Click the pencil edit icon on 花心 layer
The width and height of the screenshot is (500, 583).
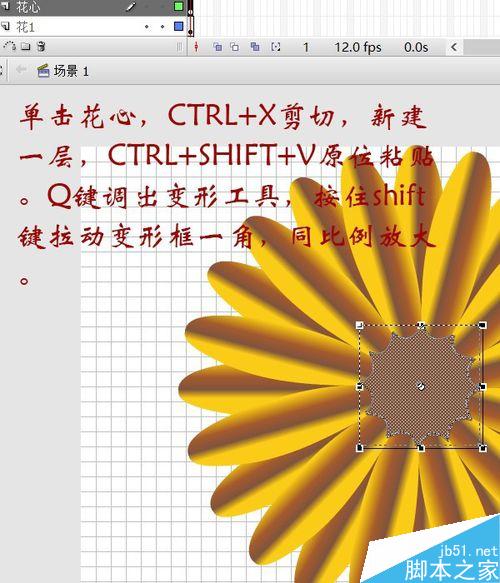(130, 6)
